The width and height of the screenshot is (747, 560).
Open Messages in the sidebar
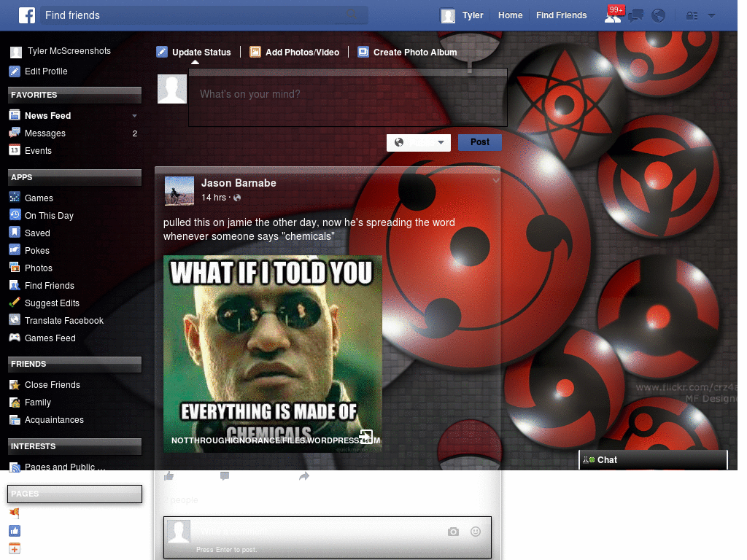(44, 133)
